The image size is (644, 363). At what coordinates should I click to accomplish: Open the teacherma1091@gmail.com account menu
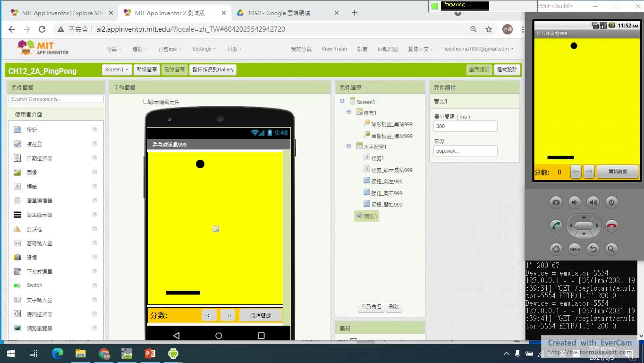[x=479, y=49]
